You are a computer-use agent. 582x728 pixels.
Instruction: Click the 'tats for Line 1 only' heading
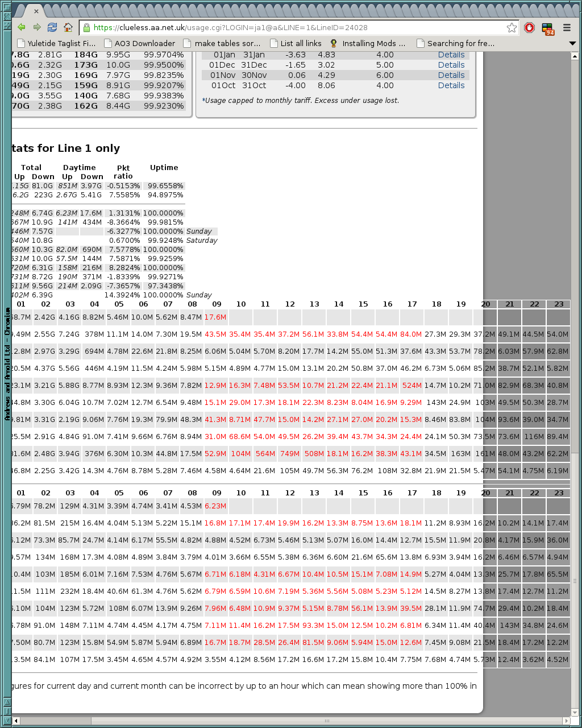point(66,148)
